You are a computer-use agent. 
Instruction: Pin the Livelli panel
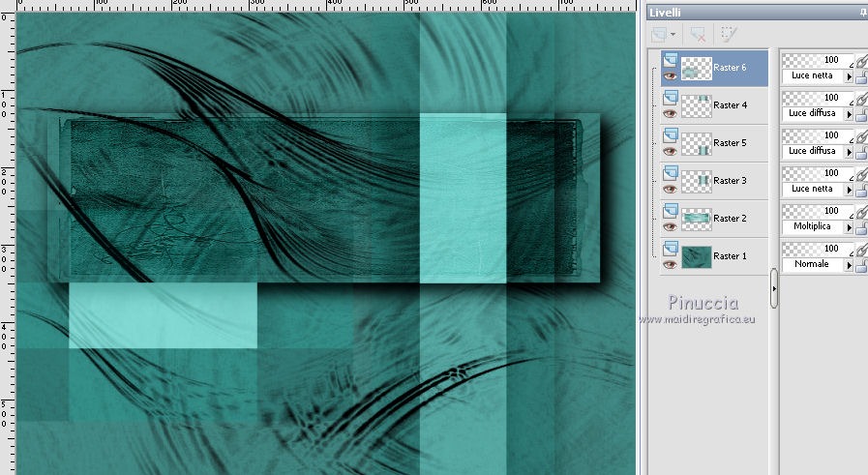(x=863, y=13)
